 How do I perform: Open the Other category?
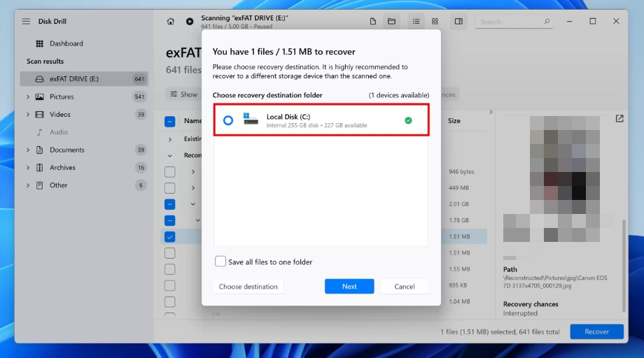coord(58,185)
